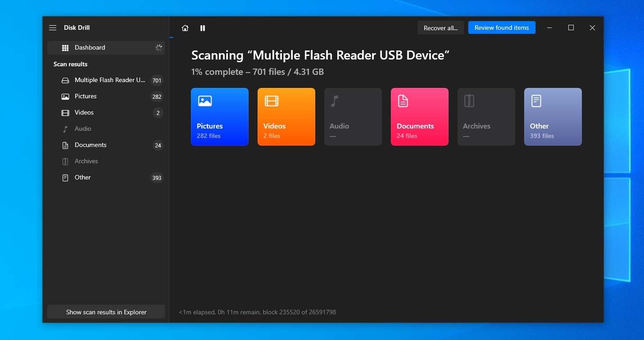This screenshot has width=644, height=340.
Task: Click the image icon on the Pictures card
Action: point(205,101)
